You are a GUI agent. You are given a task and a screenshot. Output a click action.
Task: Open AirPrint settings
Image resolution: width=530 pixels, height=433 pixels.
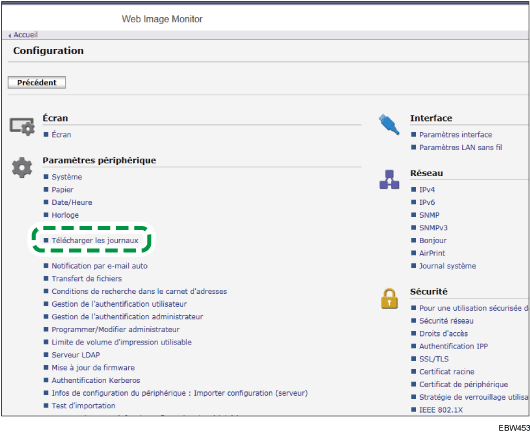[x=432, y=253]
